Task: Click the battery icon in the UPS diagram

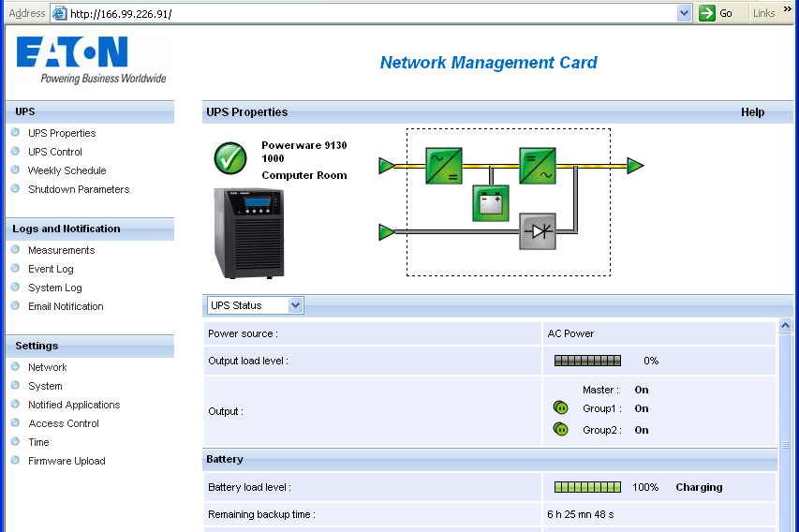Action: point(491,203)
